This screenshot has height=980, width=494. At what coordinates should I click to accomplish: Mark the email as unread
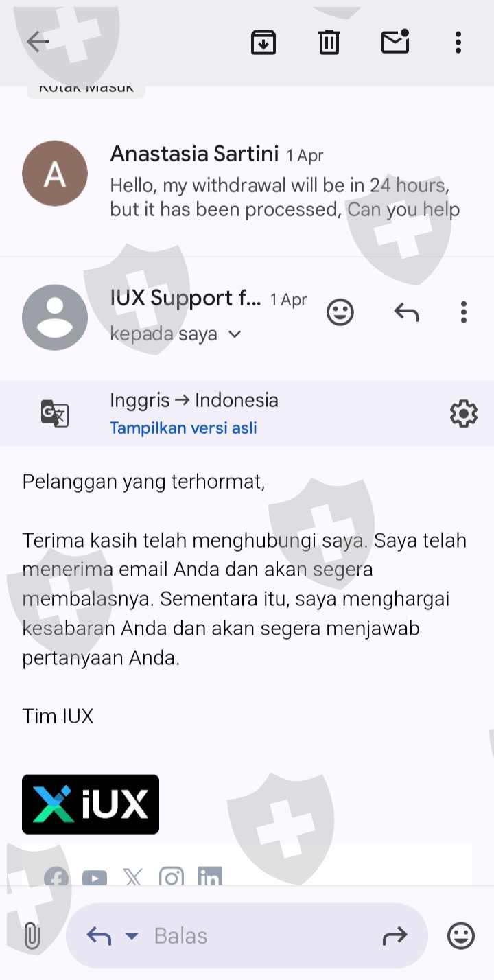[395, 42]
